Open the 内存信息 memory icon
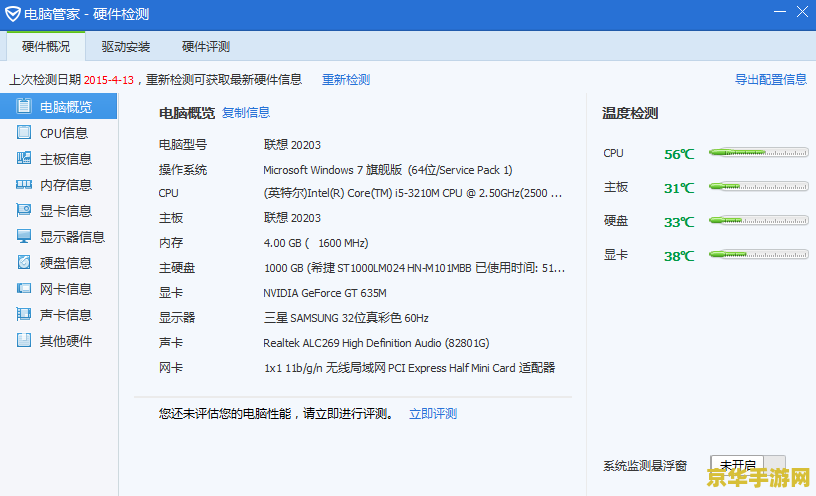 pos(23,184)
